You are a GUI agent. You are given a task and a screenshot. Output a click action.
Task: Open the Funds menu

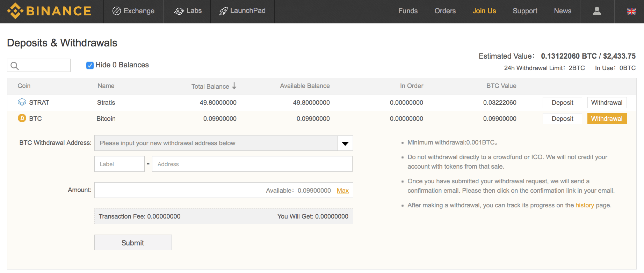click(408, 11)
